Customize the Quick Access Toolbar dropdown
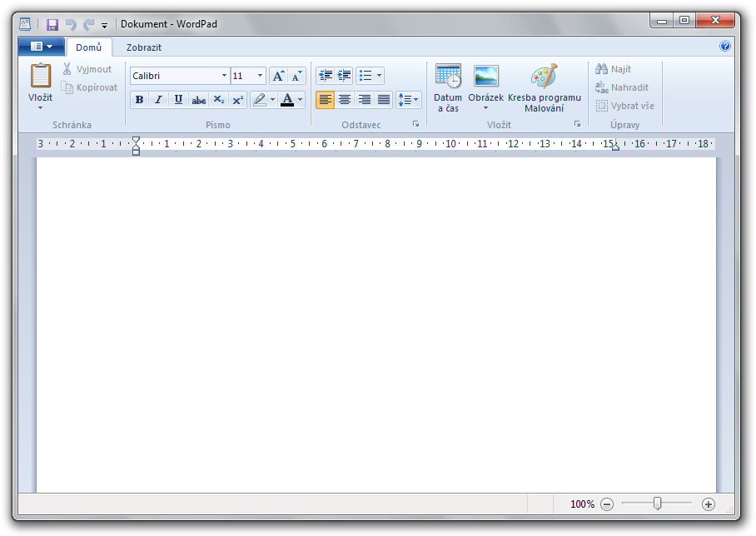This screenshot has width=756, height=536. pos(105,25)
